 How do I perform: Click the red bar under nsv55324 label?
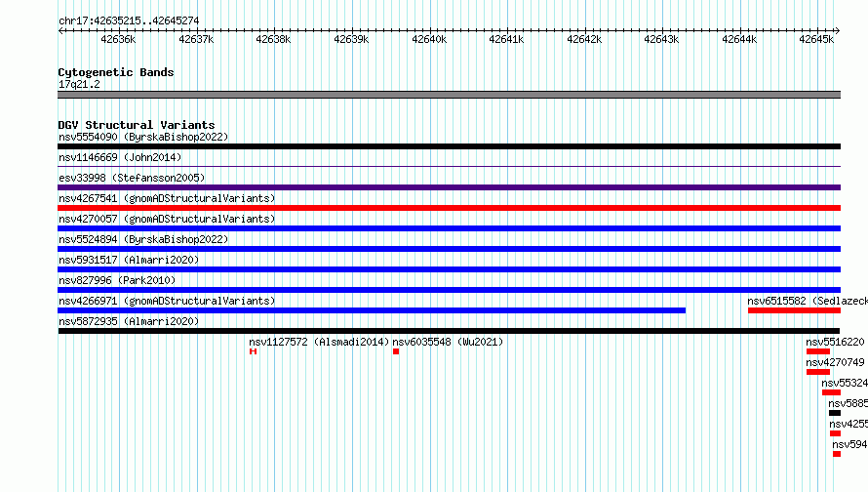(832, 392)
